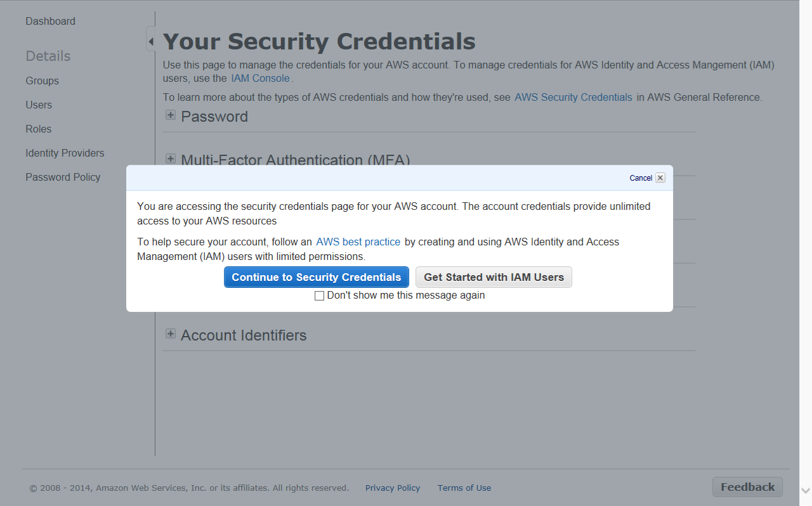Collapse the left navigation sidebar arrow
The height and width of the screenshot is (506, 812).
[x=150, y=42]
